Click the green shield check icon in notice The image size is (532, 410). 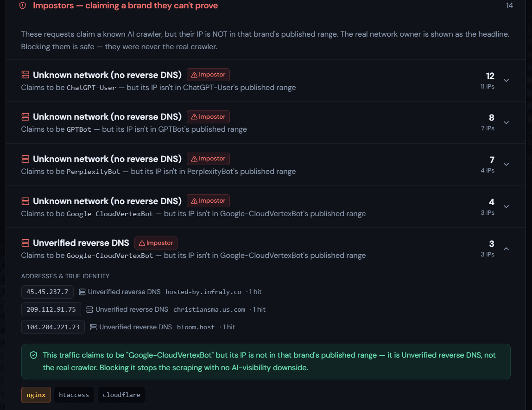[x=33, y=355]
